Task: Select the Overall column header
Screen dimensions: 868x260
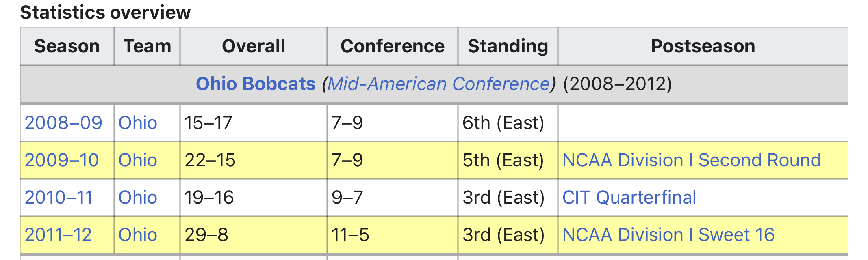Action: 254,46
